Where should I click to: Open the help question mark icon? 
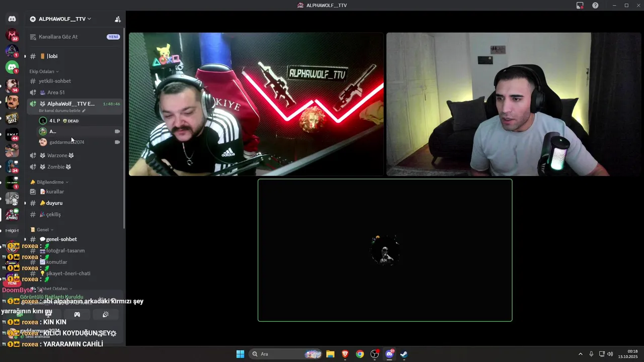[595, 5]
